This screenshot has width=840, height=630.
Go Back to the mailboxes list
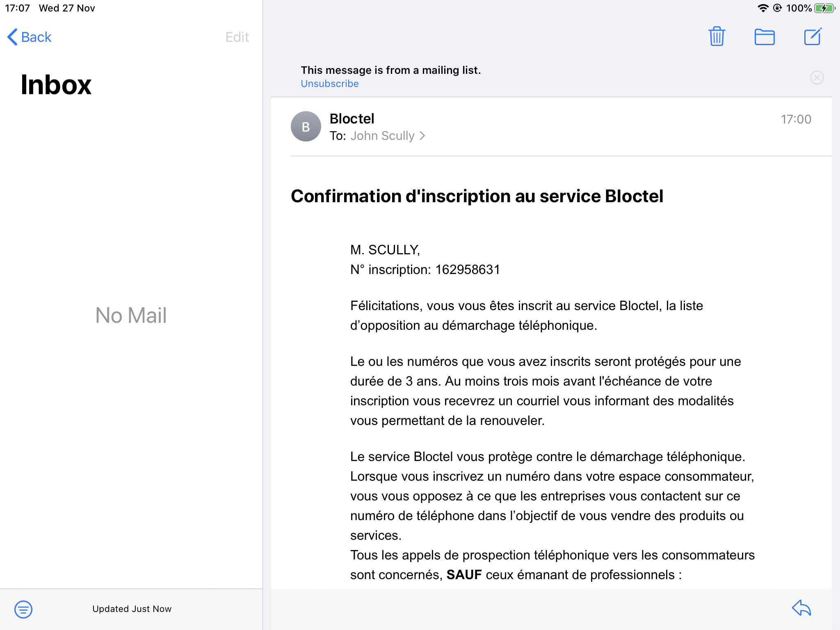pyautogui.click(x=30, y=37)
